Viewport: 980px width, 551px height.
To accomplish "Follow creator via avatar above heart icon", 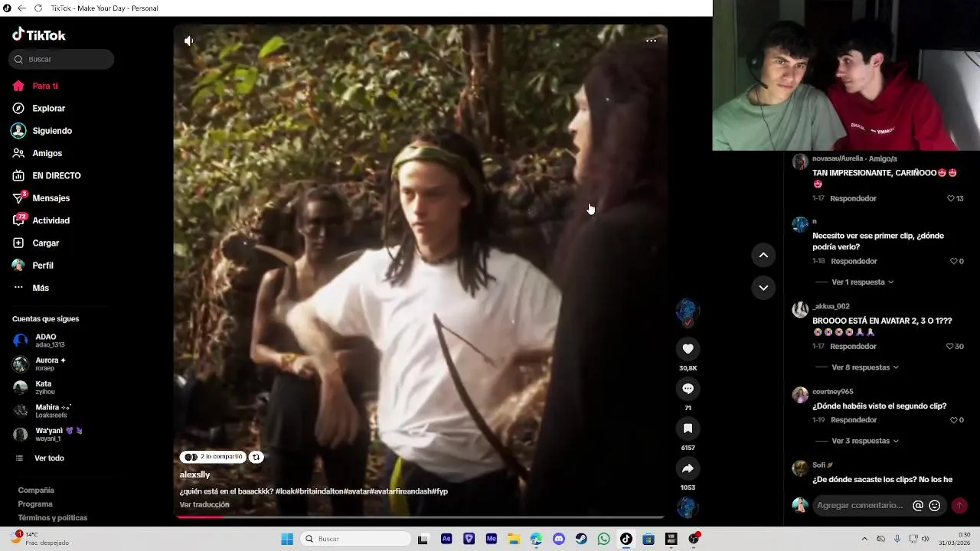I will pos(687,311).
